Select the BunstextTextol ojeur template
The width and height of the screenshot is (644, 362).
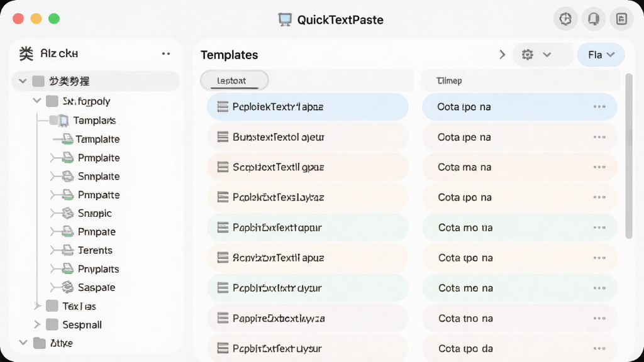point(308,137)
